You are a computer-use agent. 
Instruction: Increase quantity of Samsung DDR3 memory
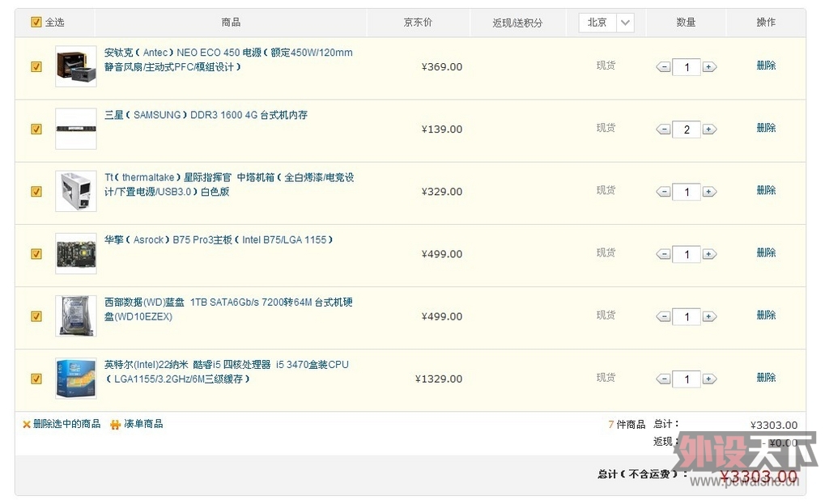709,129
